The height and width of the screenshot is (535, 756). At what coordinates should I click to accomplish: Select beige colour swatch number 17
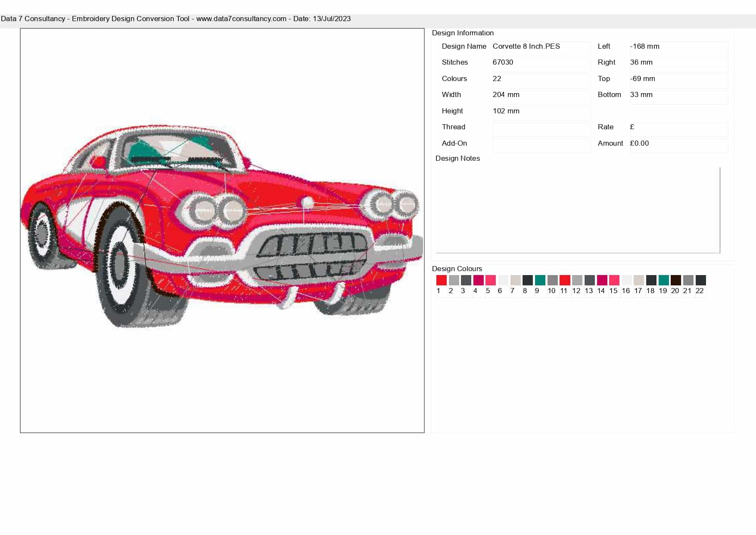click(x=639, y=280)
